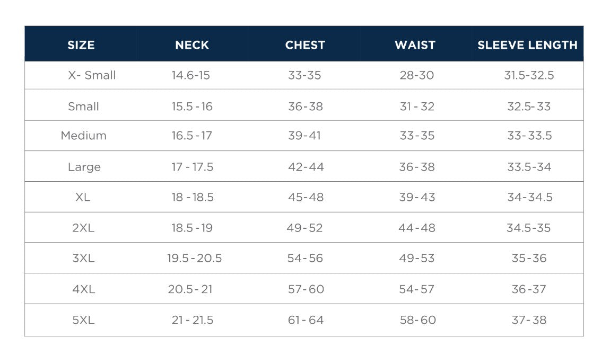Click neck measurement 14.6-15
Image resolution: width=610 pixels, height=364 pixels.
[x=190, y=75]
